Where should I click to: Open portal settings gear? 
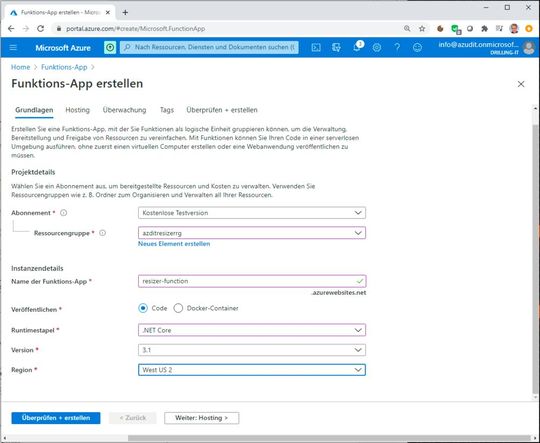click(x=377, y=48)
